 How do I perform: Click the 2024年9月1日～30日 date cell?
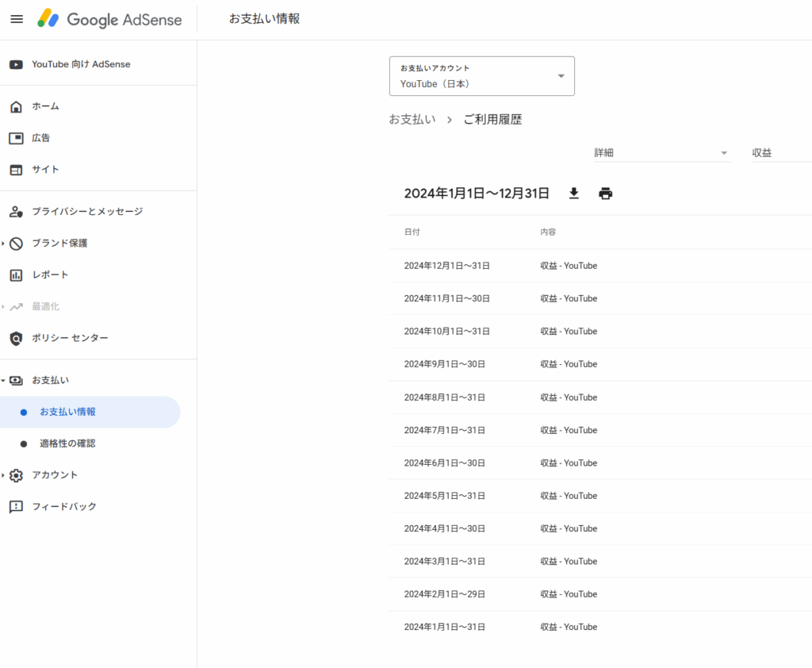pyautogui.click(x=444, y=364)
